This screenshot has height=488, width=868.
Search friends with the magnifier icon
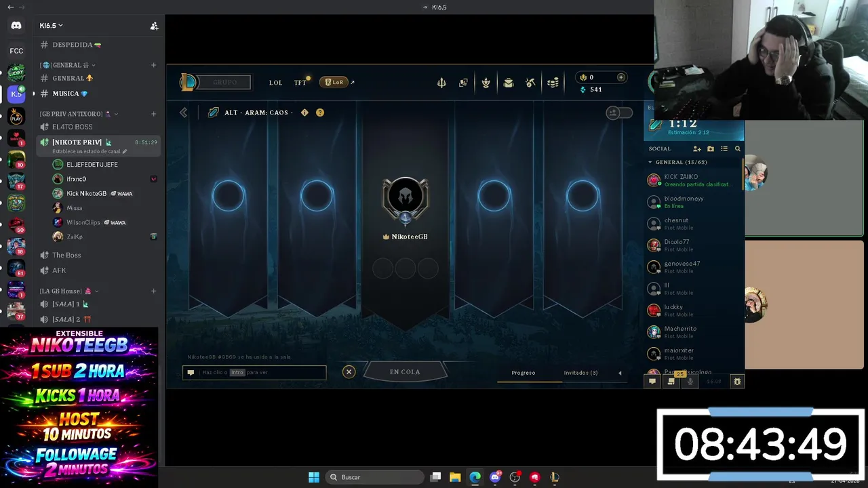tap(738, 148)
